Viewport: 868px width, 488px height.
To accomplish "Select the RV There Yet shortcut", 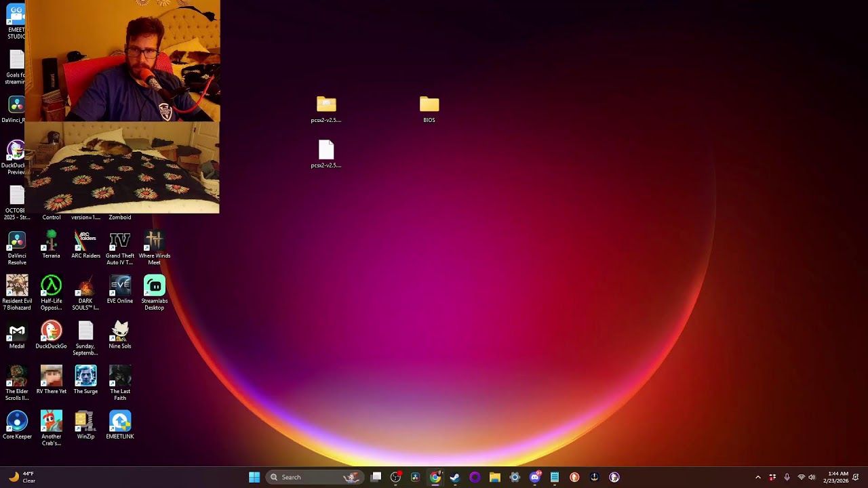I will coord(52,380).
